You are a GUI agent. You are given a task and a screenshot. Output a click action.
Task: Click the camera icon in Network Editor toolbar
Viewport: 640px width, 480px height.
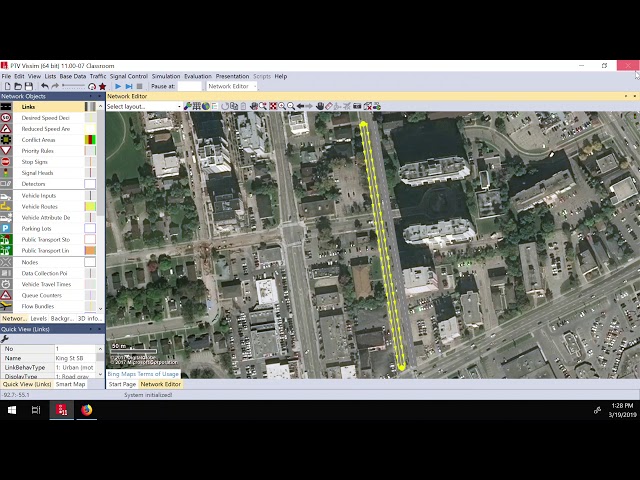[357, 106]
